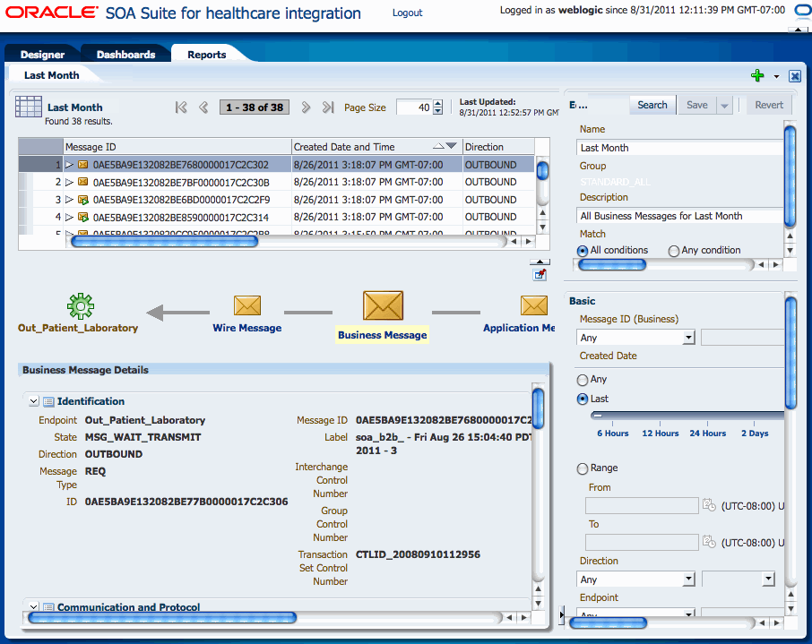Click the Out_Patient_Laboratory gear endpoint icon
The width and height of the screenshot is (812, 644).
(81, 306)
